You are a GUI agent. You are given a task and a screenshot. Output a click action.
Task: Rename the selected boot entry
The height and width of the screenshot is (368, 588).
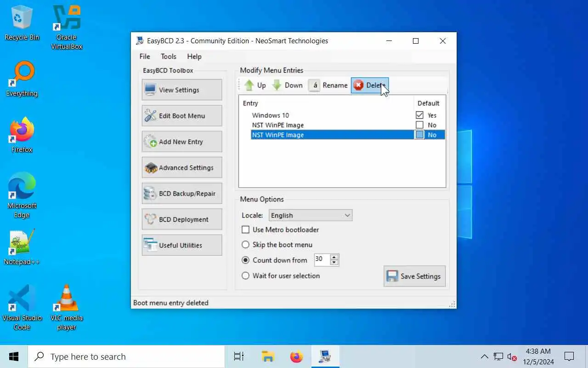click(328, 85)
